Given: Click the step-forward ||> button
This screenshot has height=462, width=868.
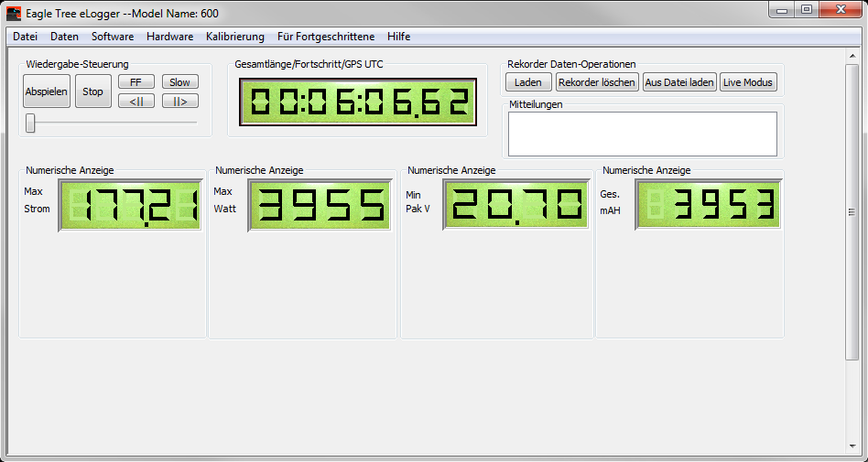Looking at the screenshot, I should [x=179, y=101].
